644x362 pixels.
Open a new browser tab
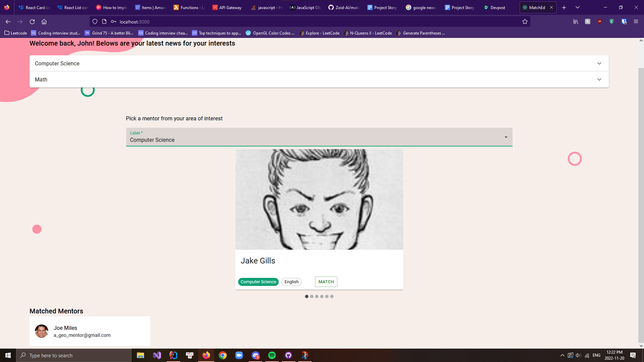click(x=564, y=7)
